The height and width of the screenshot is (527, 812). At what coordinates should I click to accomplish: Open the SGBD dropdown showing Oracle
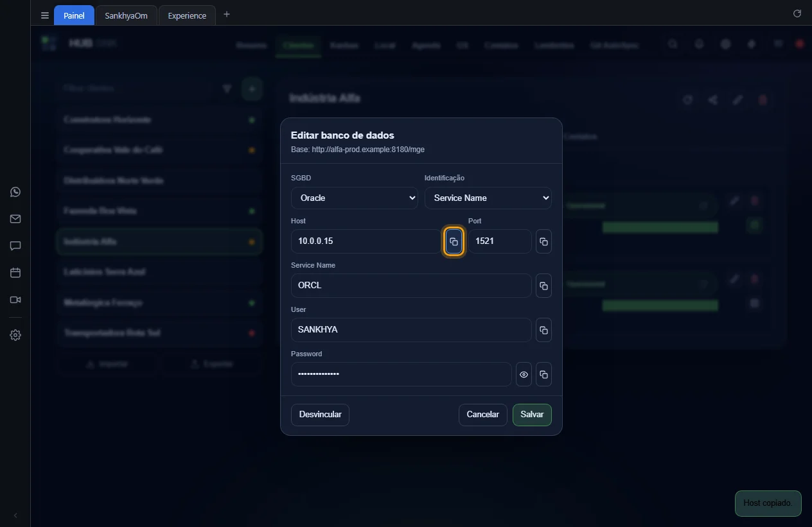[x=354, y=198]
